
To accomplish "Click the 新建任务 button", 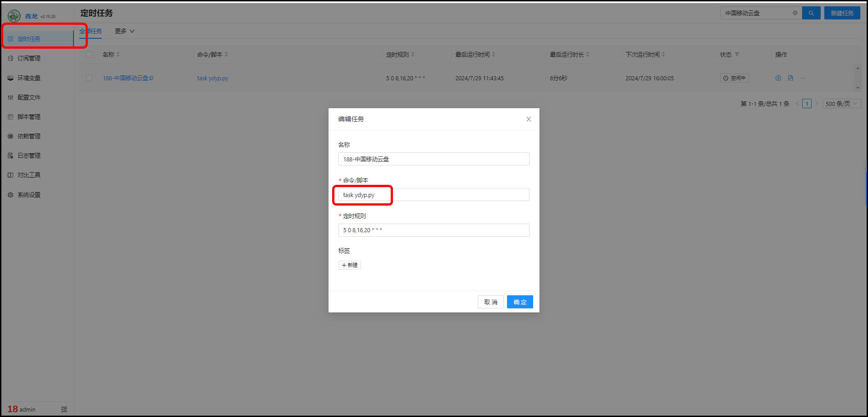I will coord(842,13).
